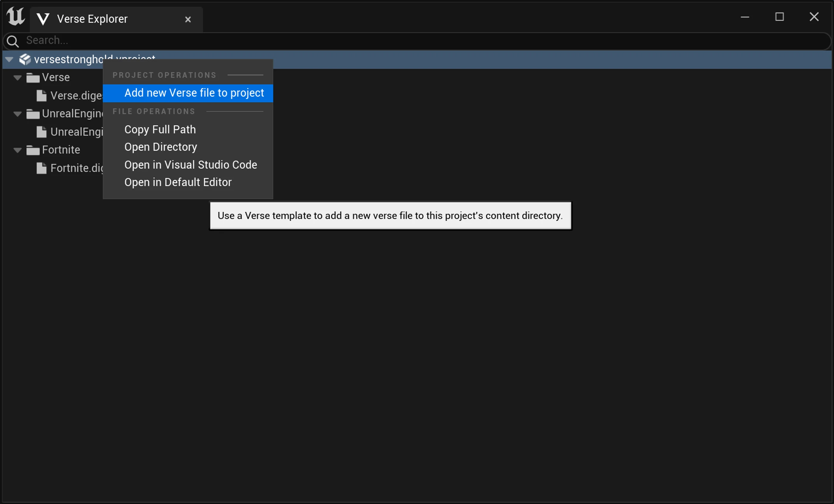834x504 pixels.
Task: Maximize the Verse Explorer window
Action: pyautogui.click(x=779, y=17)
